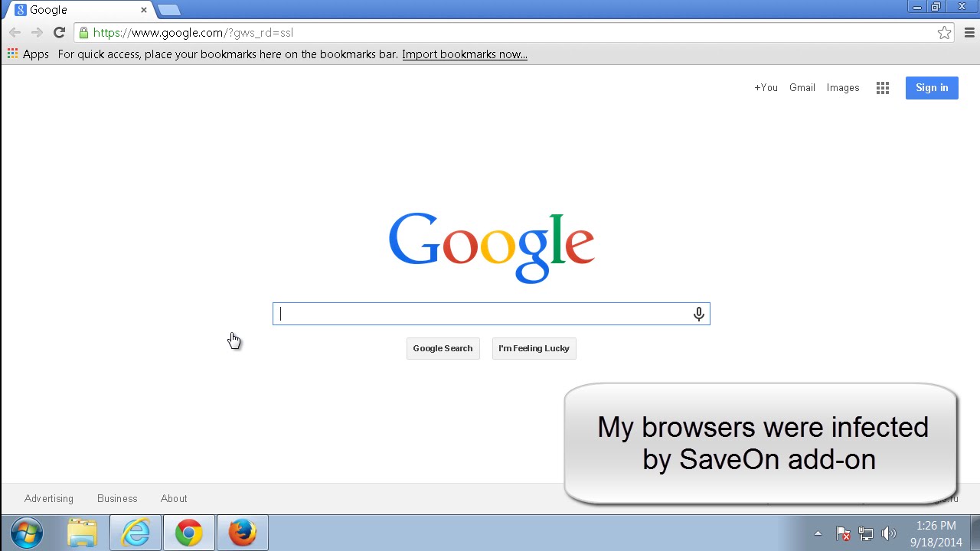The height and width of the screenshot is (551, 980).
Task: Open the Action Center flag icon
Action: coord(843,533)
